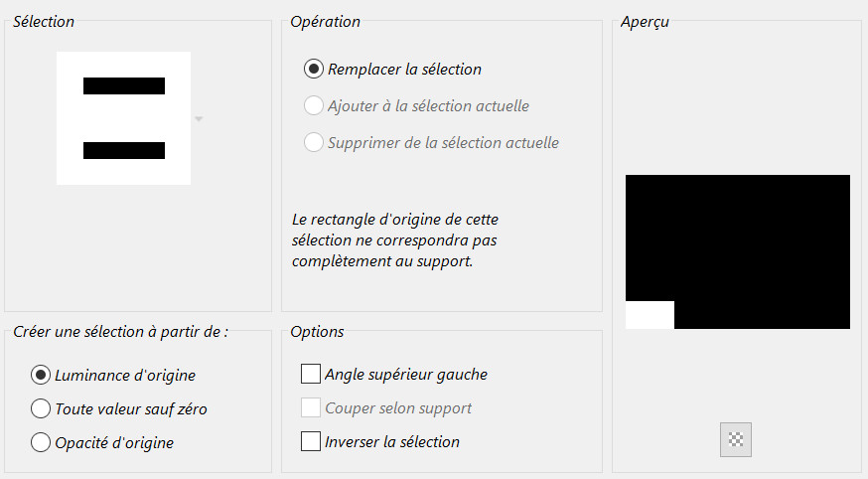Select the "Remplacer la sélection" radio button
The width and height of the screenshot is (868, 479).
314,70
